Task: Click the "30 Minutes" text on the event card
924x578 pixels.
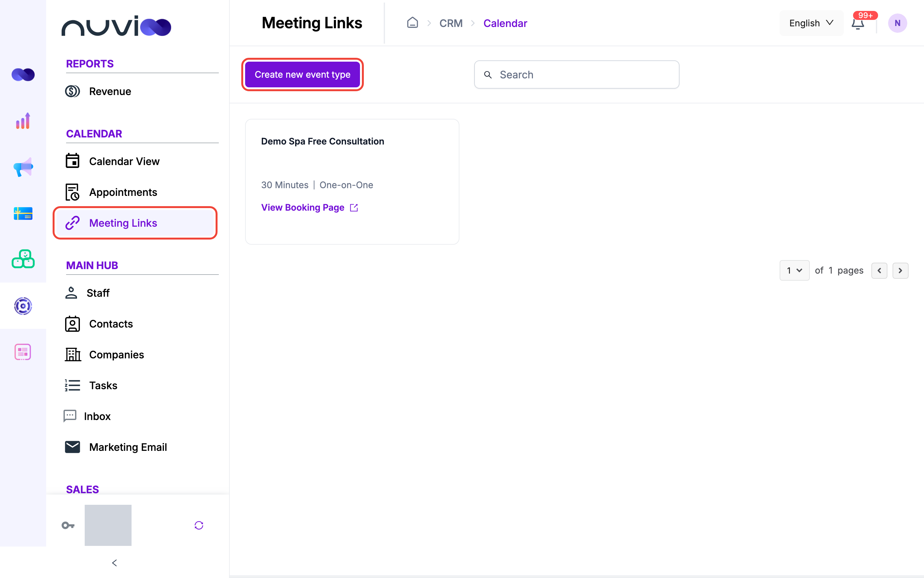Action: pyautogui.click(x=285, y=185)
